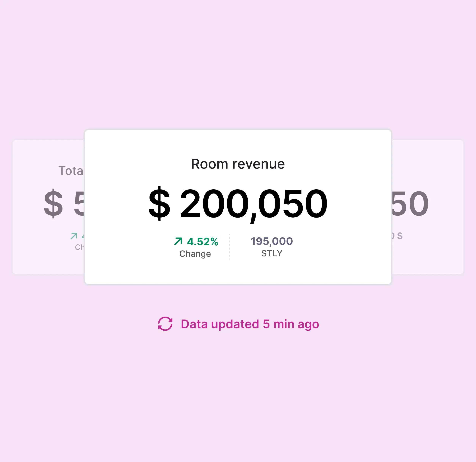476x462 pixels.
Task: Click the faded green arrow on left card
Action: pos(74,236)
